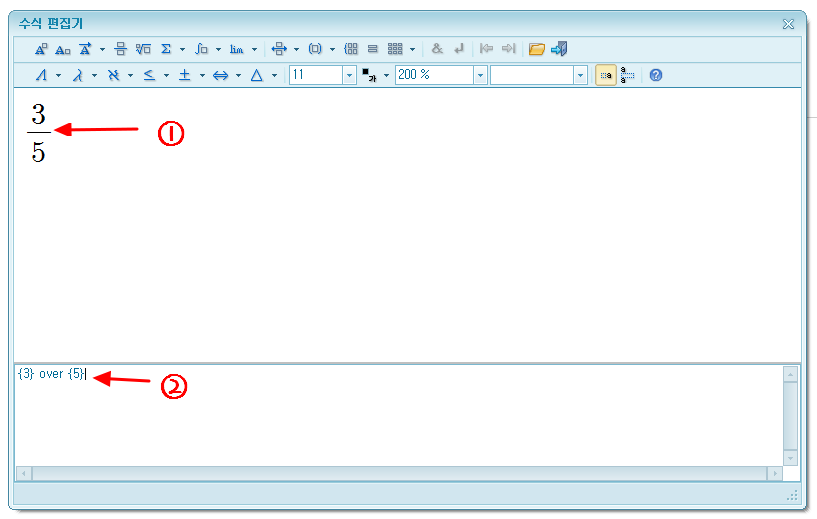Viewport: 817px width, 519px height.
Task: Expand the parentheses dropdown arrow
Action: click(x=332, y=50)
